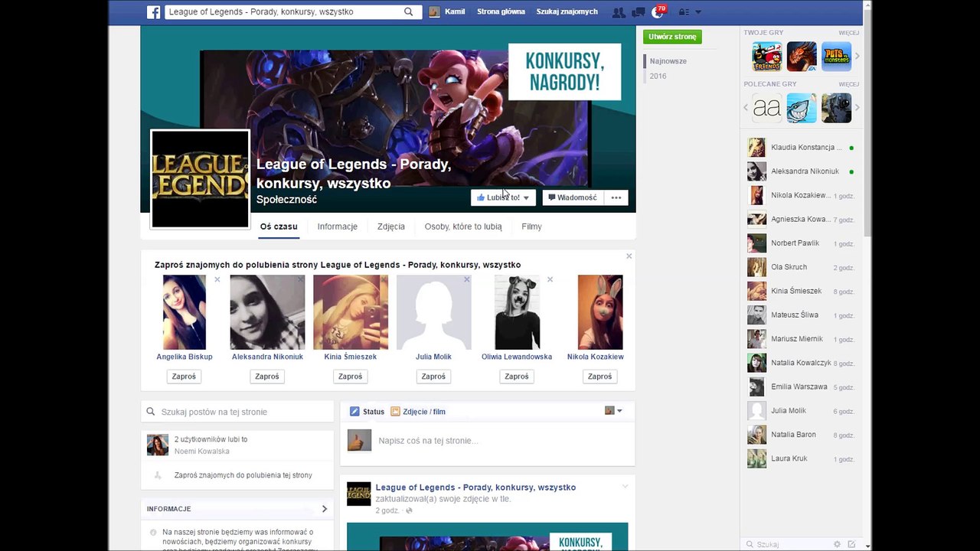Close the invite friends panel
This screenshot has width=980, height=551.
pos(629,256)
